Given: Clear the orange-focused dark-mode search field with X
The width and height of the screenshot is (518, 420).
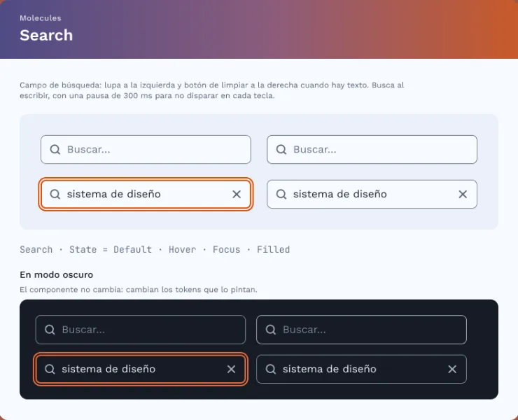Looking at the screenshot, I should pos(231,369).
